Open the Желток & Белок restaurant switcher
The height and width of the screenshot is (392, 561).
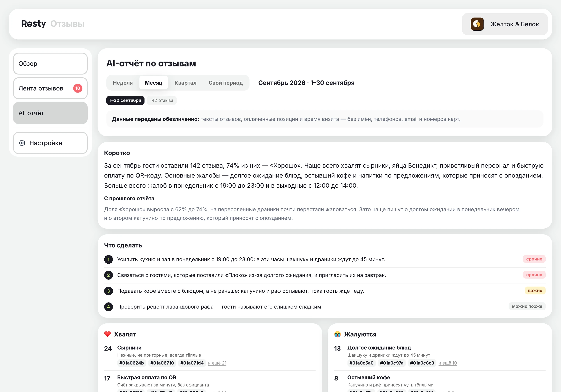505,24
